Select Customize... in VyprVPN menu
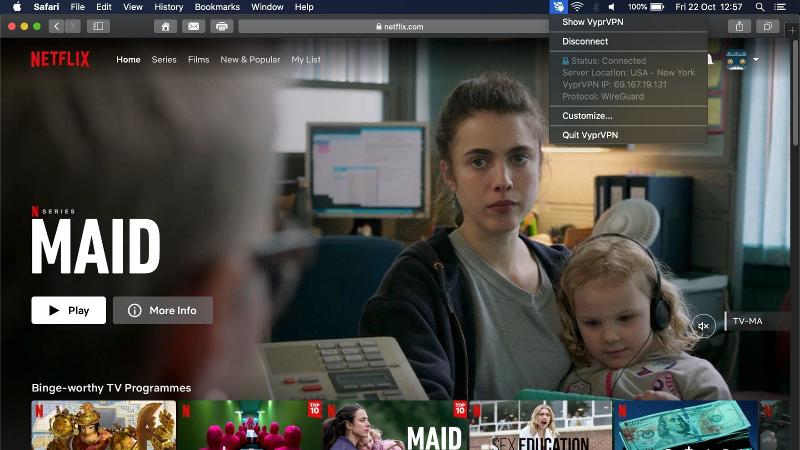The height and width of the screenshot is (450, 800). click(x=629, y=116)
